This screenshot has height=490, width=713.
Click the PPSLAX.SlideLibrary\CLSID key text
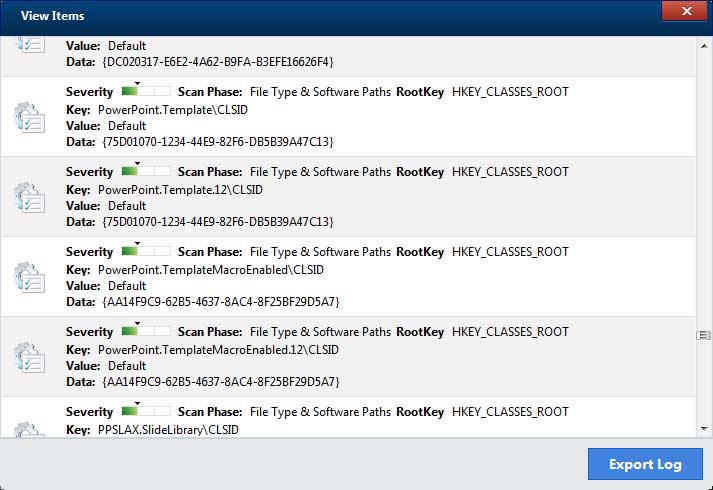pyautogui.click(x=168, y=429)
